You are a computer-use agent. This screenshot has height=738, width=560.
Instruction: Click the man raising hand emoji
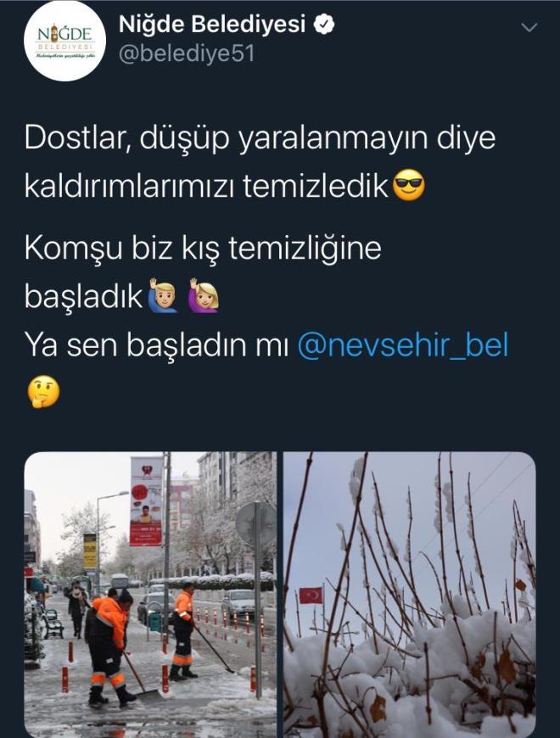(163, 296)
